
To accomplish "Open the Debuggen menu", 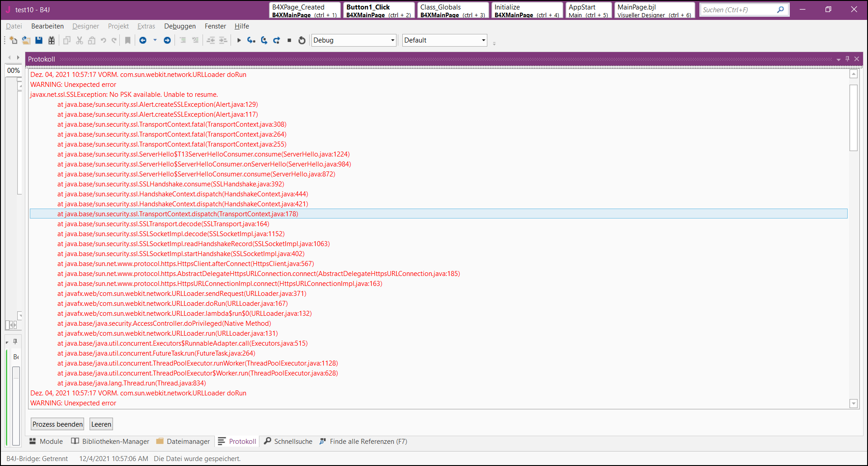I will [x=180, y=26].
